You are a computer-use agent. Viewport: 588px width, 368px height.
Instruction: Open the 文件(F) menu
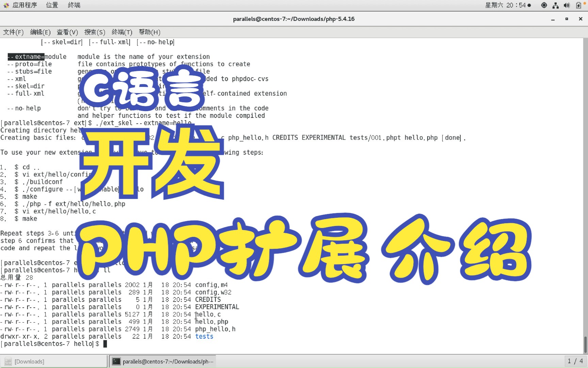pyautogui.click(x=13, y=32)
